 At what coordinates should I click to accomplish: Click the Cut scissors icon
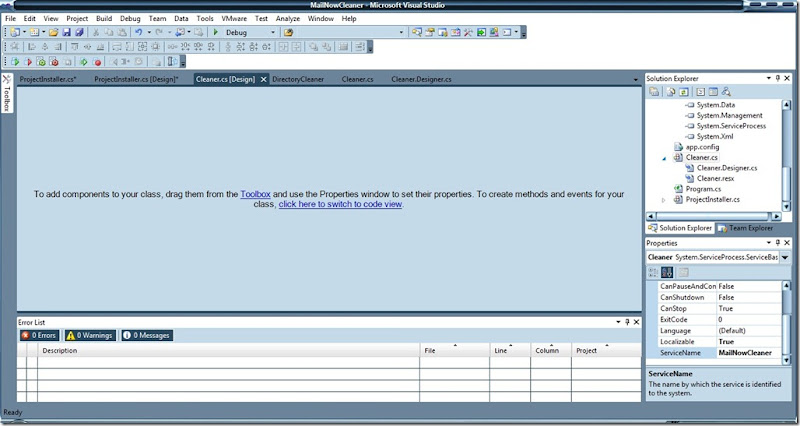coord(97,32)
